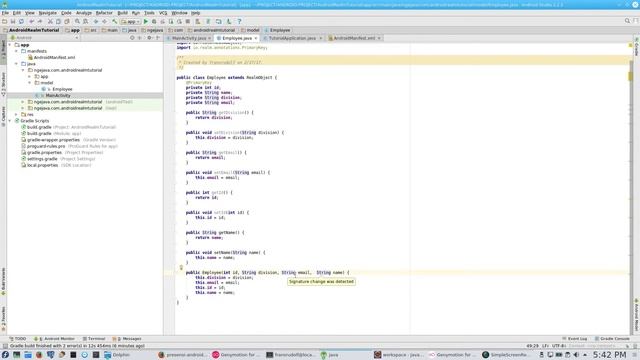Select gradle-wrapper.properties file
The width and height of the screenshot is (640, 360).
pos(53,140)
